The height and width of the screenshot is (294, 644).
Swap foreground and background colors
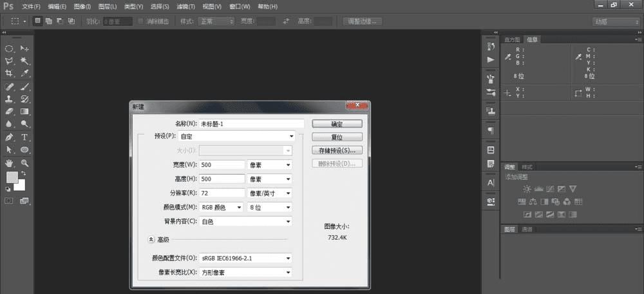24,173
